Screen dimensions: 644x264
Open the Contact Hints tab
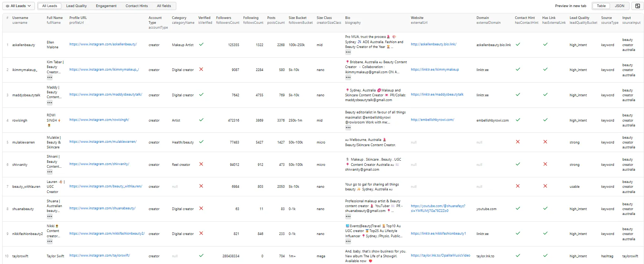(137, 6)
